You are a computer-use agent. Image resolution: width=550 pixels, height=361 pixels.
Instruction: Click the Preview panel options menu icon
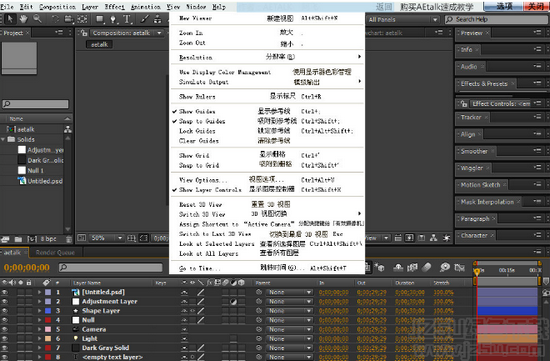(x=537, y=32)
